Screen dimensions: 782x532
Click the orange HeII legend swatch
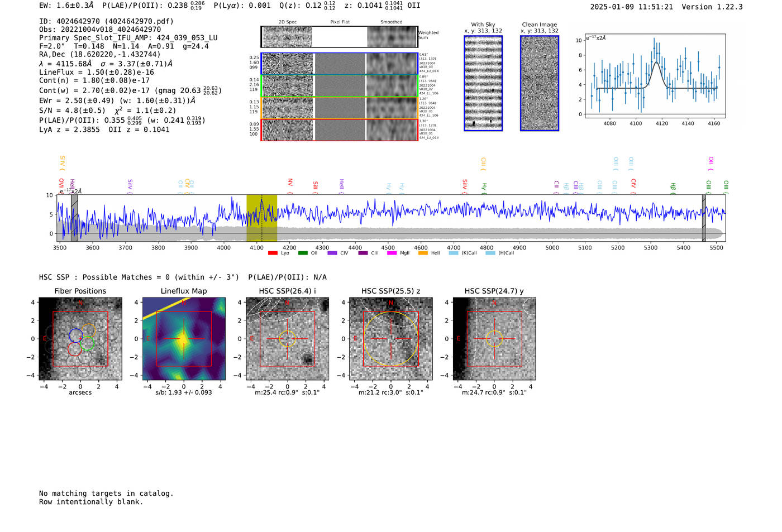pos(423,253)
